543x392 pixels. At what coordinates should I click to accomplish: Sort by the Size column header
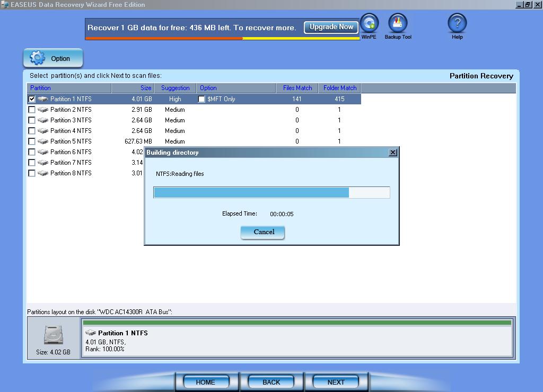point(133,88)
